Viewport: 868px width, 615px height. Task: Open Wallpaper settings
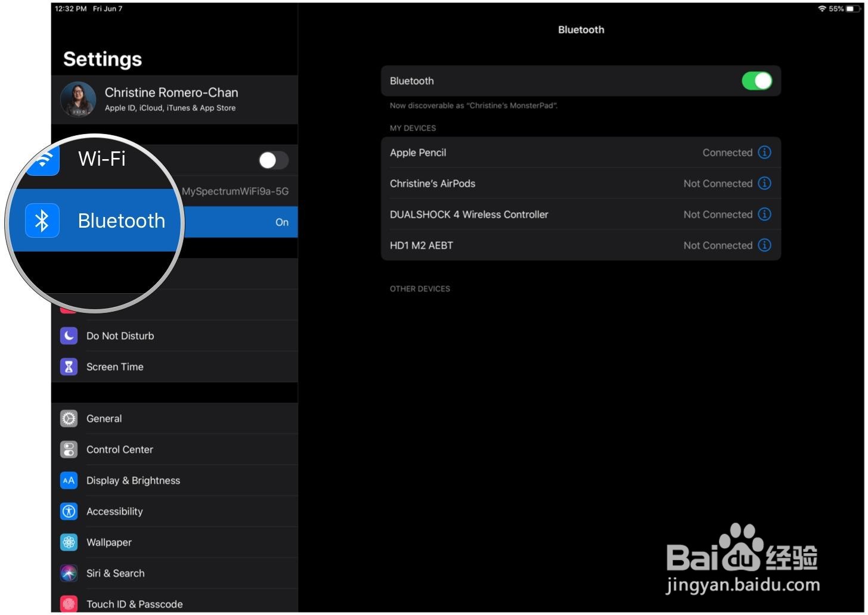coord(175,543)
